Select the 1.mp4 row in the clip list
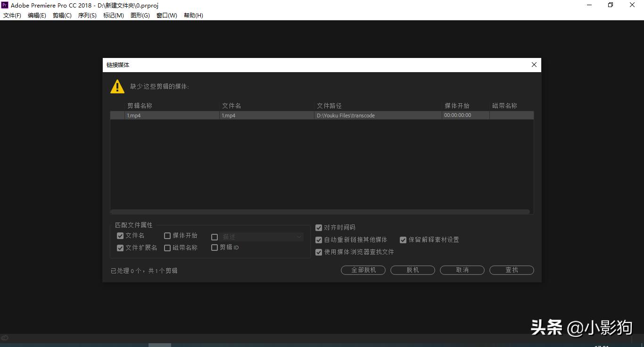644x347 pixels. click(x=283, y=116)
